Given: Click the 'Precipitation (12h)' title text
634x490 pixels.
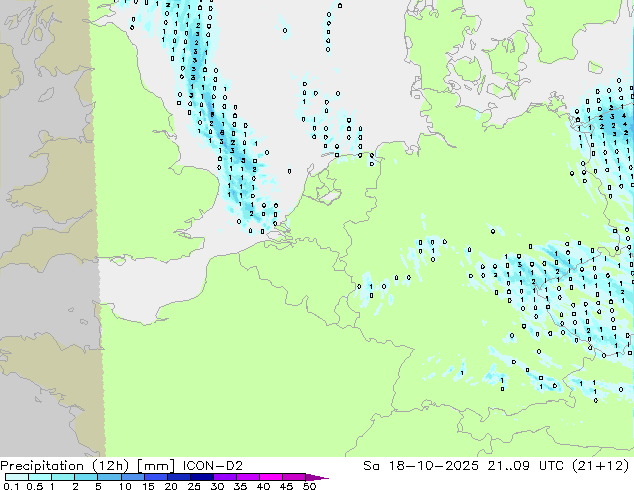Looking at the screenshot, I should click(x=65, y=466).
